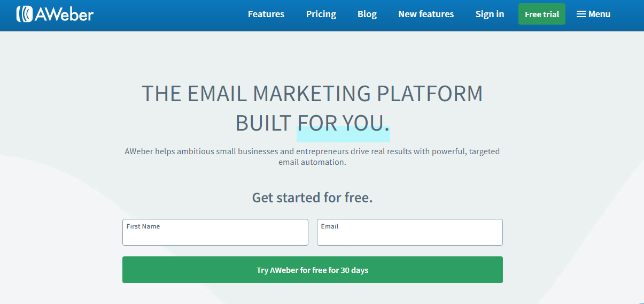Screen dimensions: 644x304
Task: Click into the Email input field
Action: pos(410,236)
